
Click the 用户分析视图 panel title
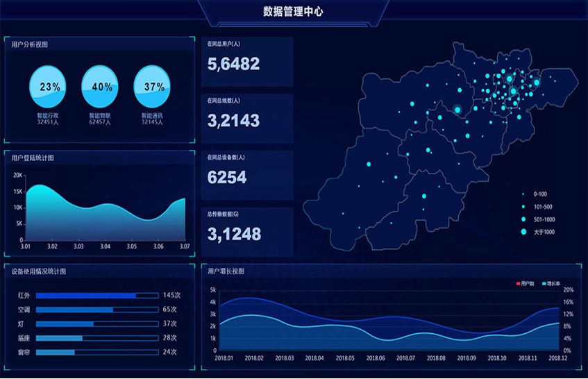[30, 44]
